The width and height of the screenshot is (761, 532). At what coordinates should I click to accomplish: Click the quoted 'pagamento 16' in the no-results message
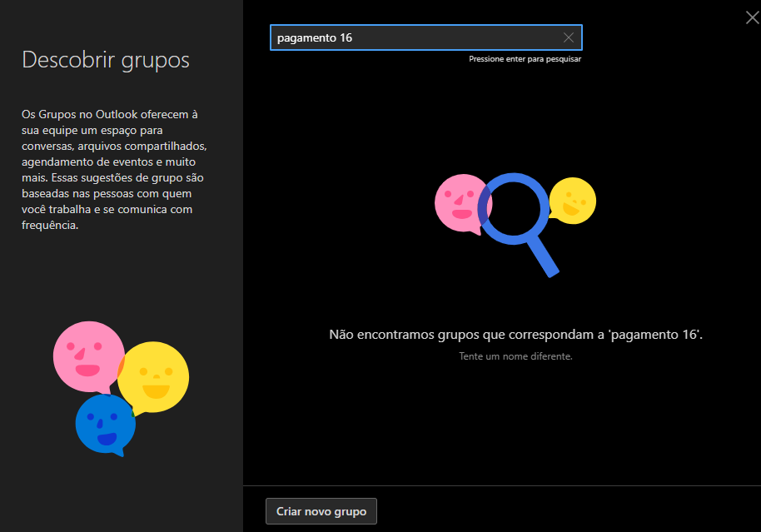654,335
